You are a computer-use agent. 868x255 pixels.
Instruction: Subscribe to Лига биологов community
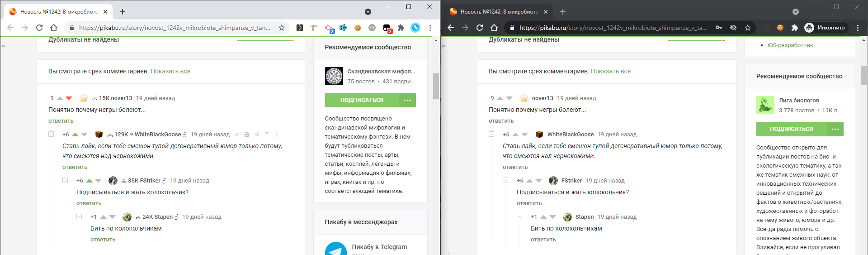(x=791, y=129)
